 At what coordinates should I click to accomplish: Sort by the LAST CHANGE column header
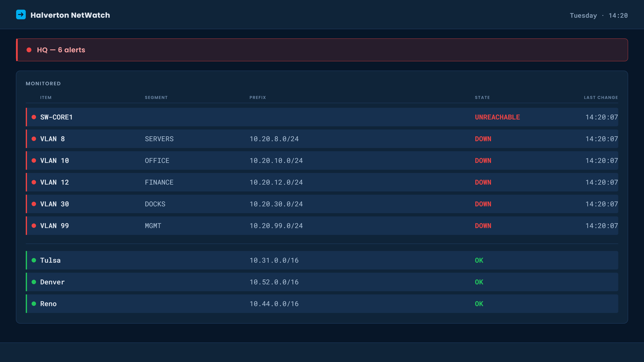click(601, 97)
